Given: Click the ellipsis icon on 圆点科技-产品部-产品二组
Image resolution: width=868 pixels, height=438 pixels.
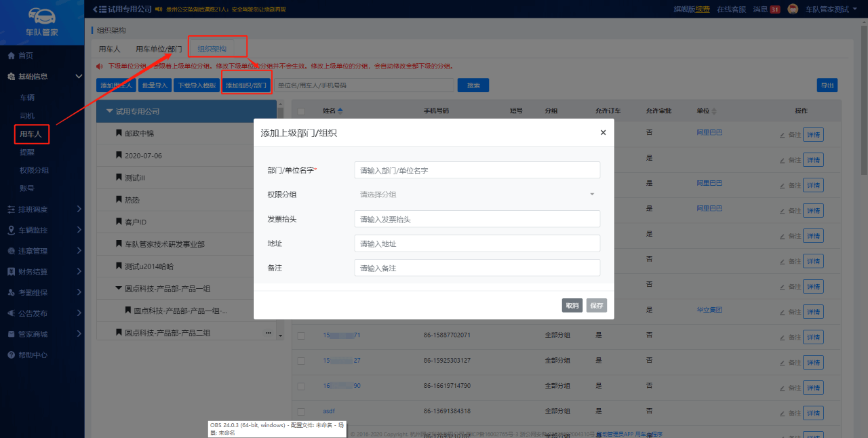Looking at the screenshot, I should (x=268, y=333).
